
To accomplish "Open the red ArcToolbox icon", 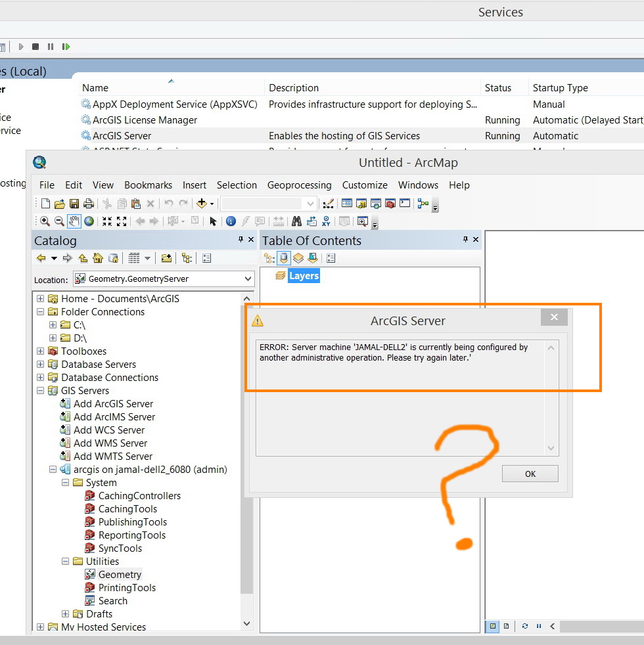I will point(390,204).
